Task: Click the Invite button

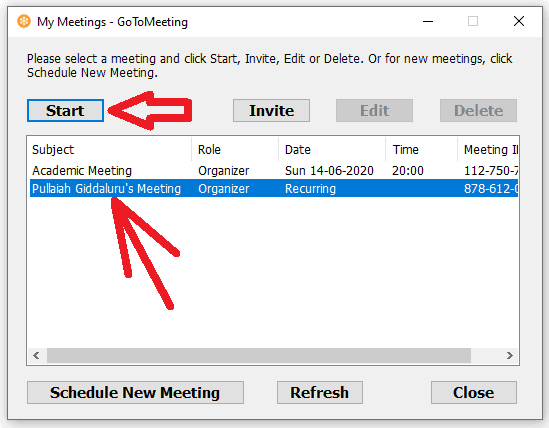Action: pos(271,111)
